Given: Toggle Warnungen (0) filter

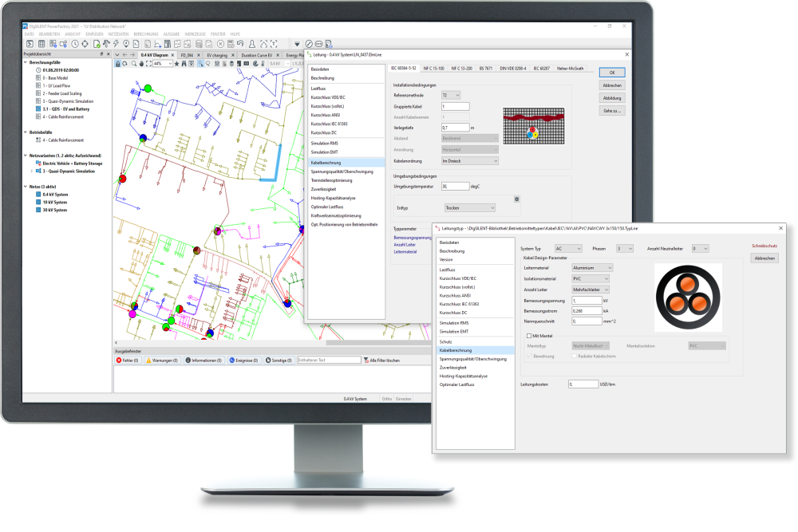Looking at the screenshot, I should tap(162, 360).
